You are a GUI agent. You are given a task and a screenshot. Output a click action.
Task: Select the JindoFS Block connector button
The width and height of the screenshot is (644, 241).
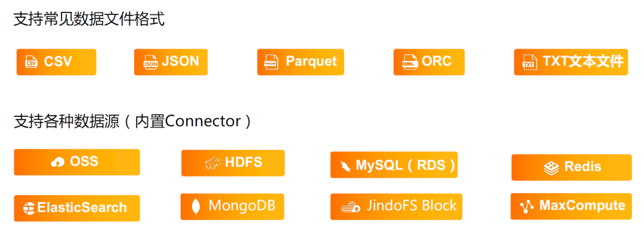coord(397,206)
